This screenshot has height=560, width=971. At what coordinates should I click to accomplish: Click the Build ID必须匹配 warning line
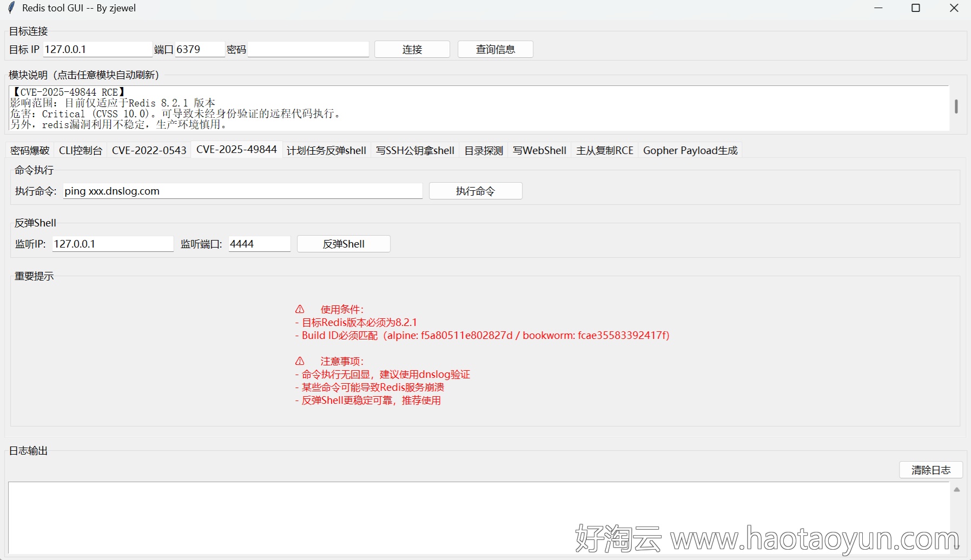point(483,335)
